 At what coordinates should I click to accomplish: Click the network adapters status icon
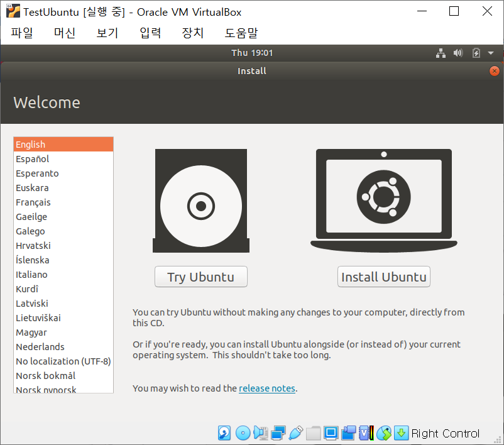(x=278, y=433)
